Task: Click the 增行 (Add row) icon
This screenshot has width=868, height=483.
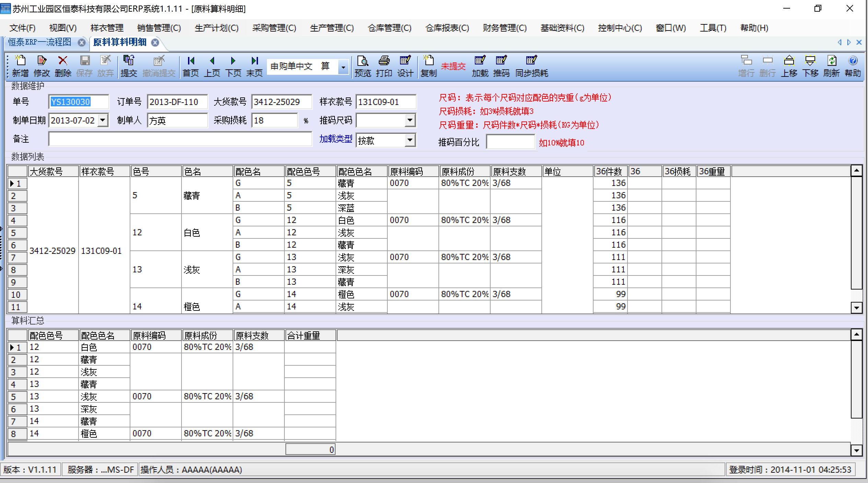Action: click(x=746, y=66)
